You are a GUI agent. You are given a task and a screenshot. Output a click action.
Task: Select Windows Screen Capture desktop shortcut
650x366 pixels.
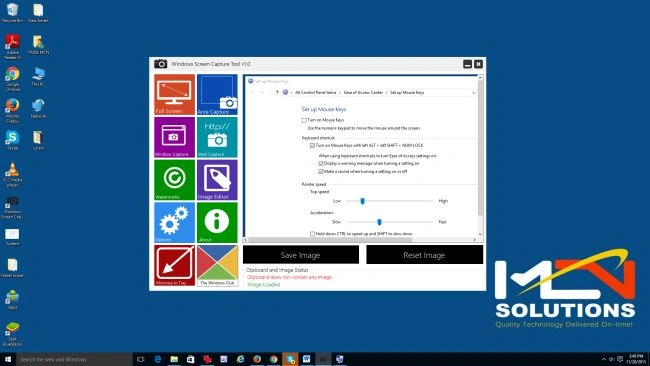(12, 207)
